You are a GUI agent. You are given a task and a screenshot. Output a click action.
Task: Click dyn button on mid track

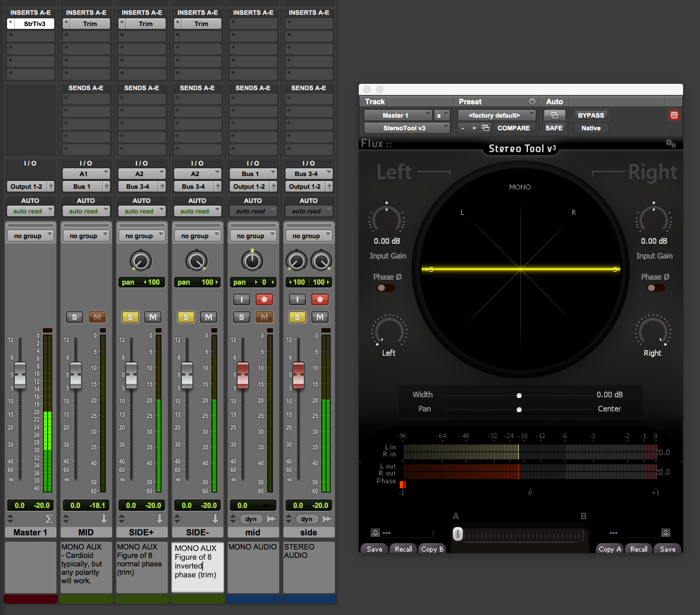[251, 519]
